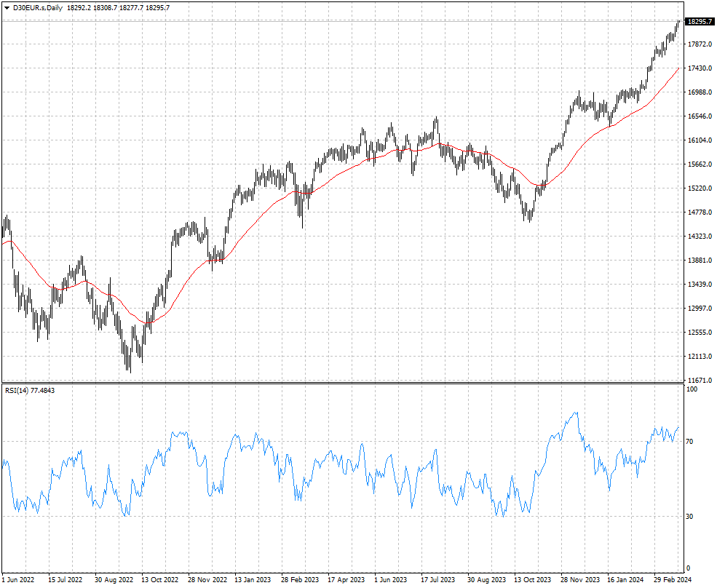This screenshot has height=588, width=717.
Task: Click the current price label 18295.7
Action: (x=700, y=22)
